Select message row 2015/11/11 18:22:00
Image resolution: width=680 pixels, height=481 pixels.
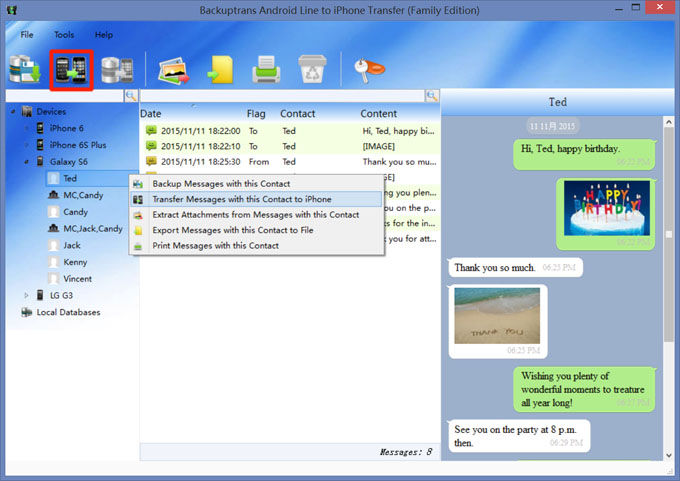[290, 131]
